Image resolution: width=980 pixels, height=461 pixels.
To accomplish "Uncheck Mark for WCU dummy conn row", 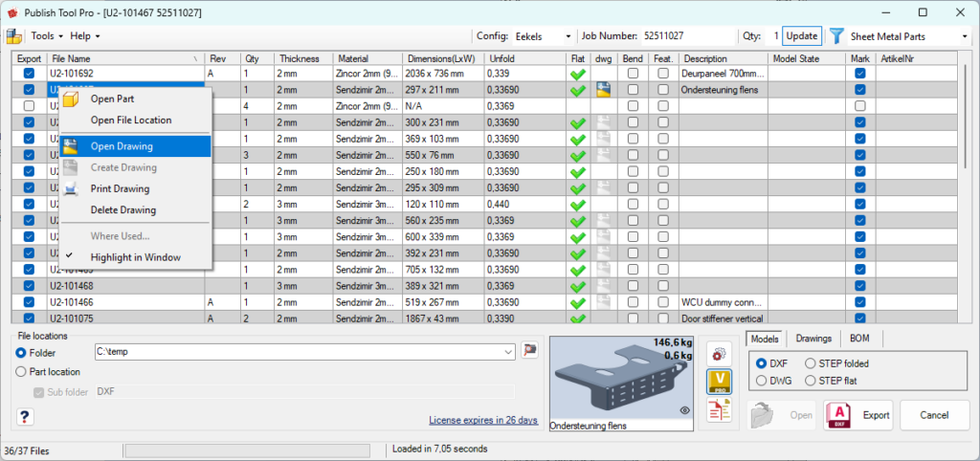I will click(x=860, y=302).
